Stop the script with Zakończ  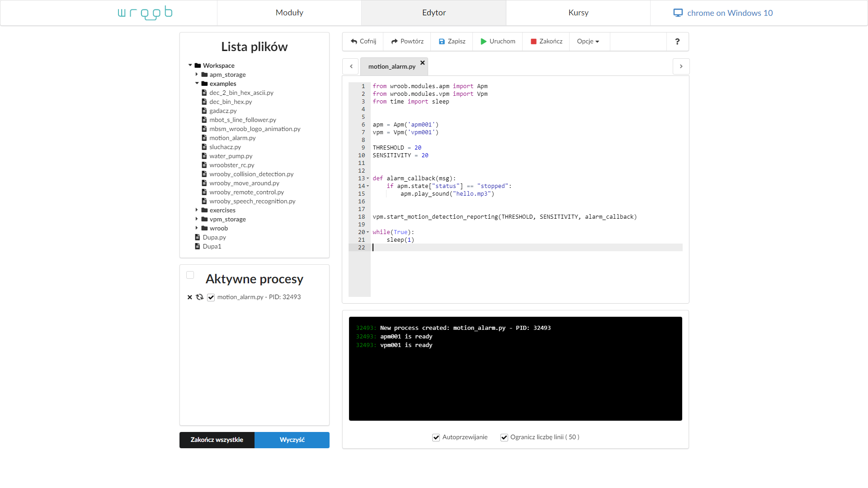coord(546,41)
